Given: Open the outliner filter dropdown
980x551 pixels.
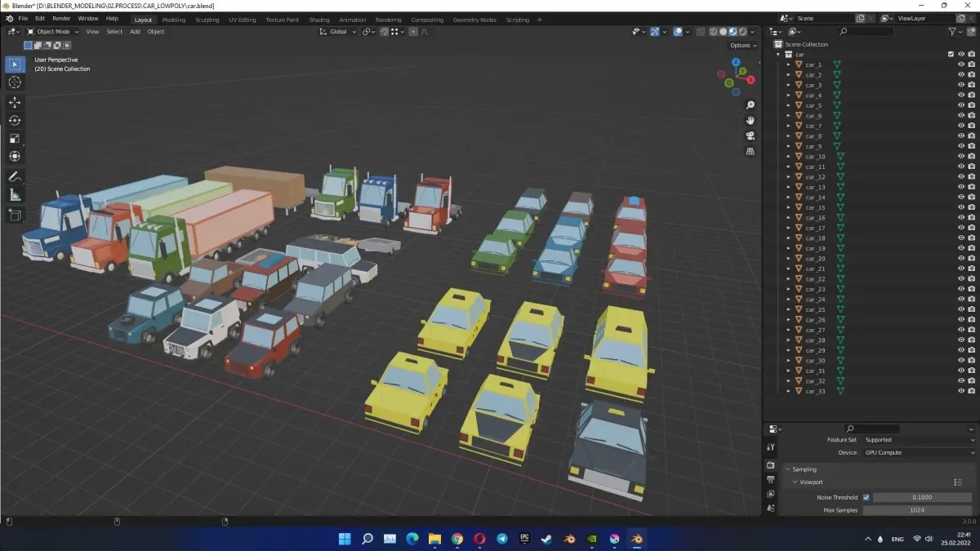Looking at the screenshot, I should click(x=955, y=32).
